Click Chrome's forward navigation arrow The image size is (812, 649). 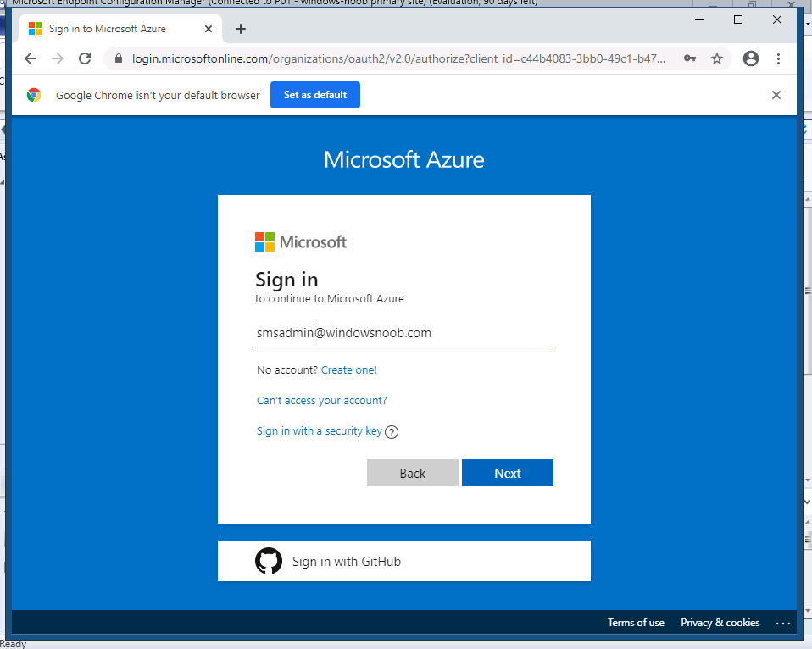point(58,58)
